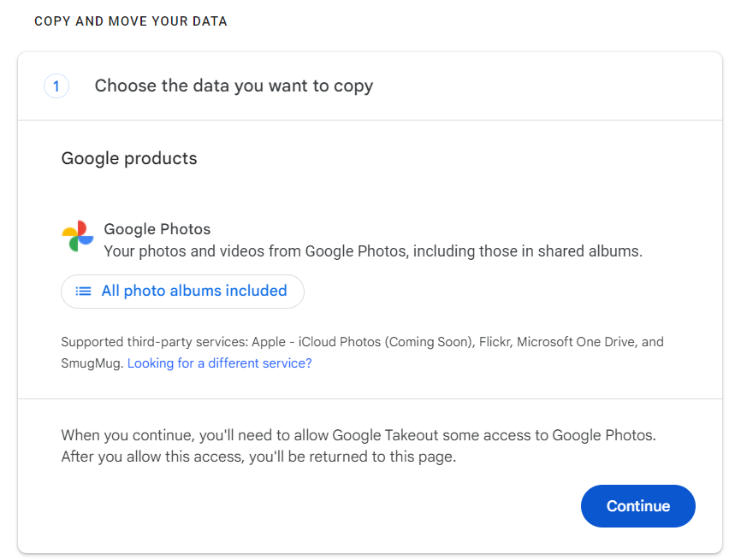The width and height of the screenshot is (735, 560).
Task: Click the Google Takeout access notice paragraph
Action: tap(359, 445)
